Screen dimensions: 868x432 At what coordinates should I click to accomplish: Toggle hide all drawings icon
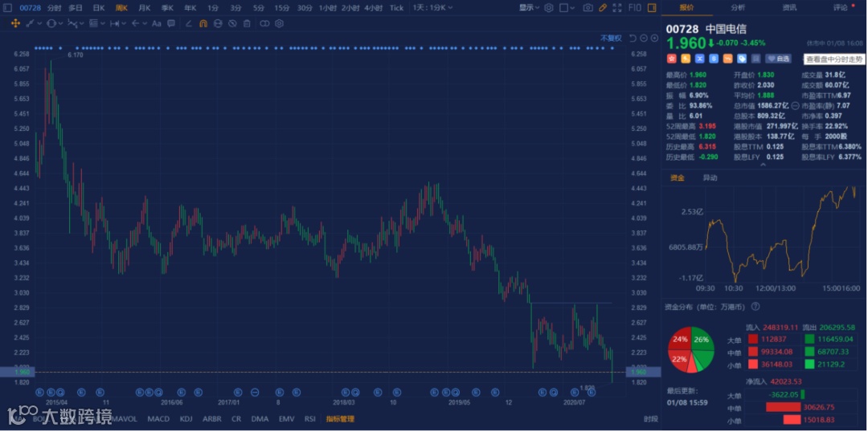point(232,24)
